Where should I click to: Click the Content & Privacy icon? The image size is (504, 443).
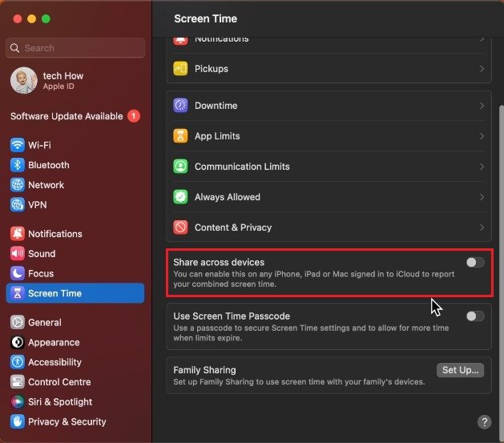(x=180, y=228)
